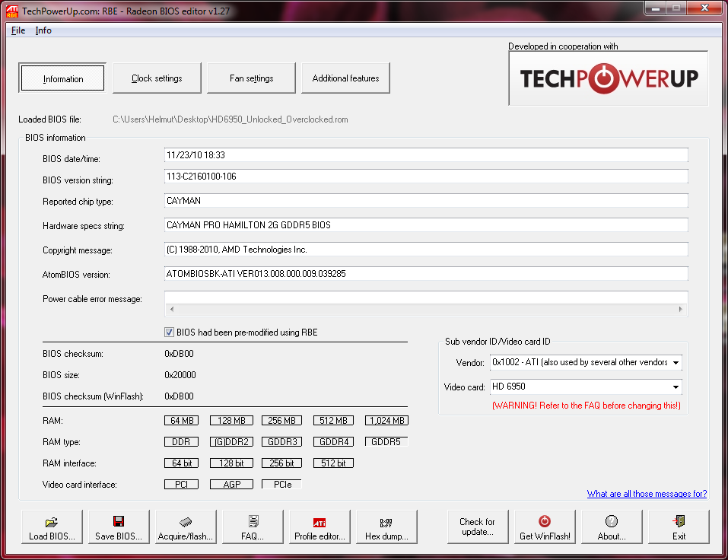
Task: Open the File menu
Action: click(18, 30)
